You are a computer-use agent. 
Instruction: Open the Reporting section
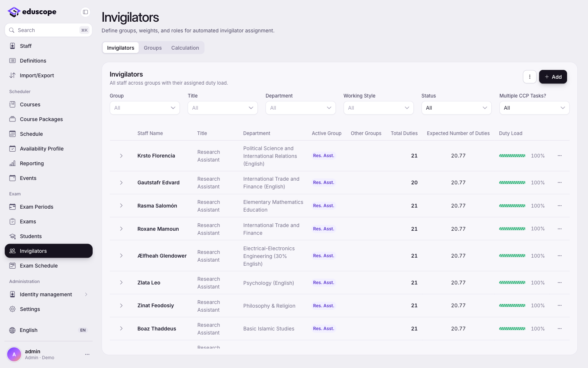click(49, 163)
